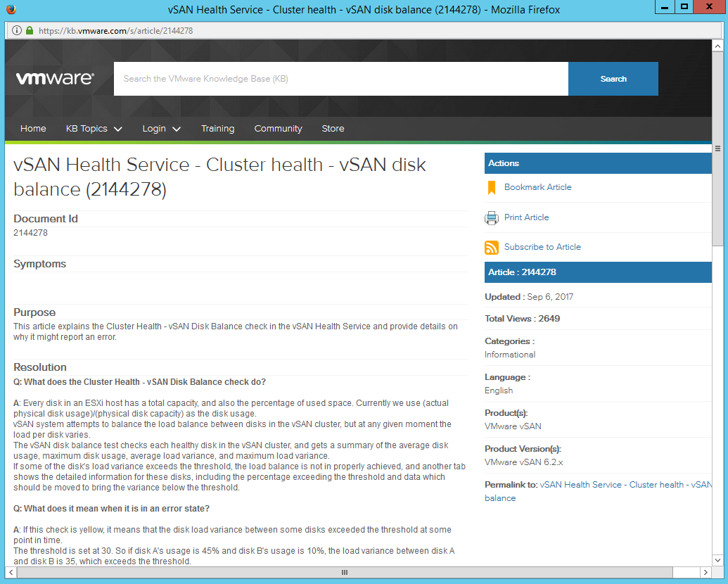The image size is (728, 584).
Task: Open the Login menu
Action: coord(154,129)
